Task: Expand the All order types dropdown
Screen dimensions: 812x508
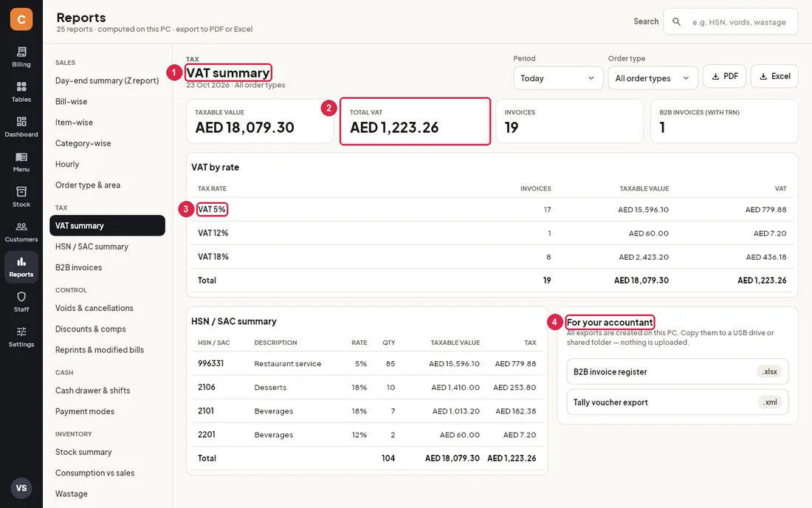Action: pyautogui.click(x=653, y=78)
